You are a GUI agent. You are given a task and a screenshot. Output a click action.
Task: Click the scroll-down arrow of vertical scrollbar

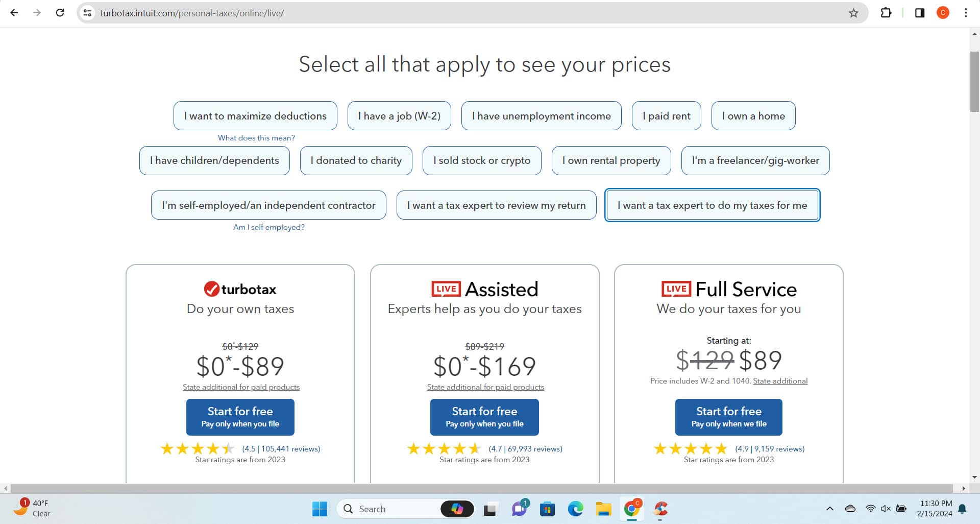pos(974,478)
